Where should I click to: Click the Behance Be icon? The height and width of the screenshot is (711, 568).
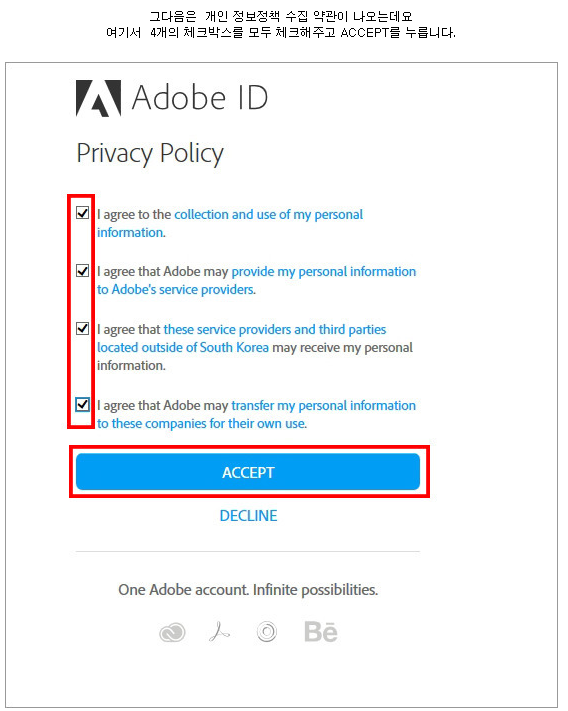coord(321,632)
